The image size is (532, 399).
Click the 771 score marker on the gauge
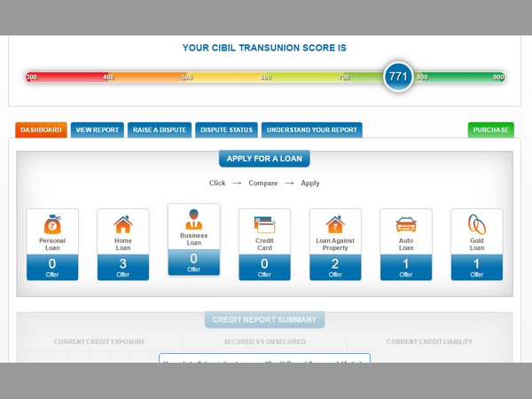point(398,76)
